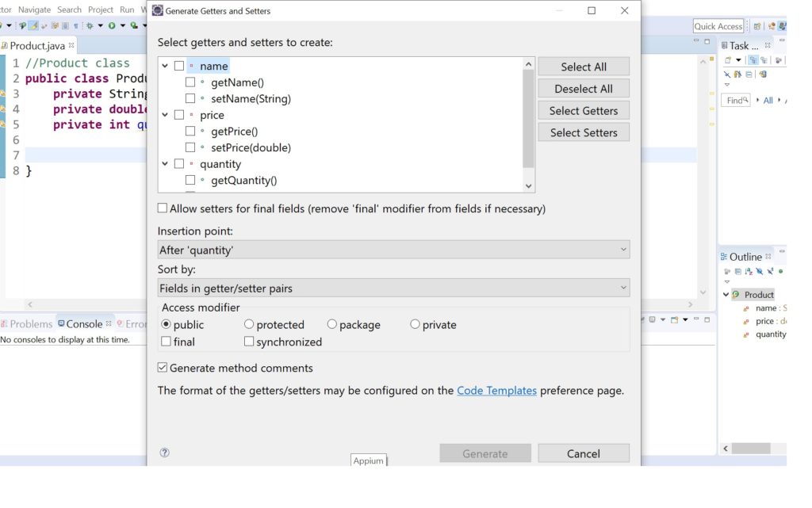Toggle Generate method comments checkbox
This screenshot has width=812, height=508.
click(163, 367)
